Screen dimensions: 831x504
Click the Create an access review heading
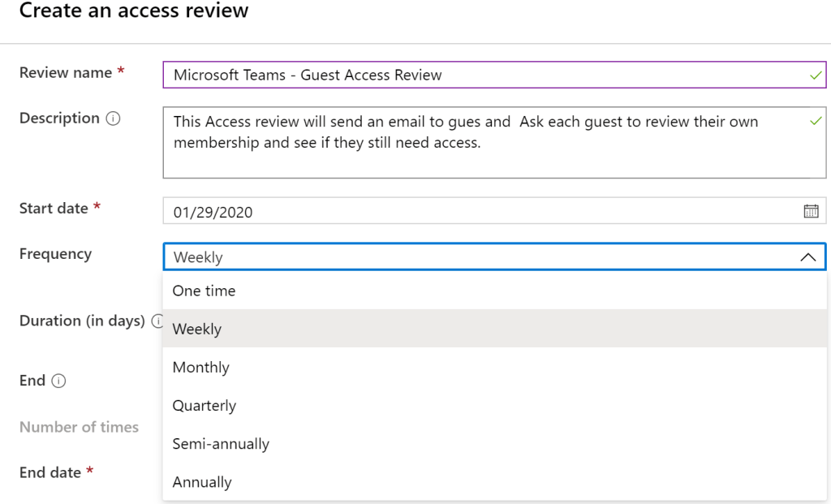[134, 11]
